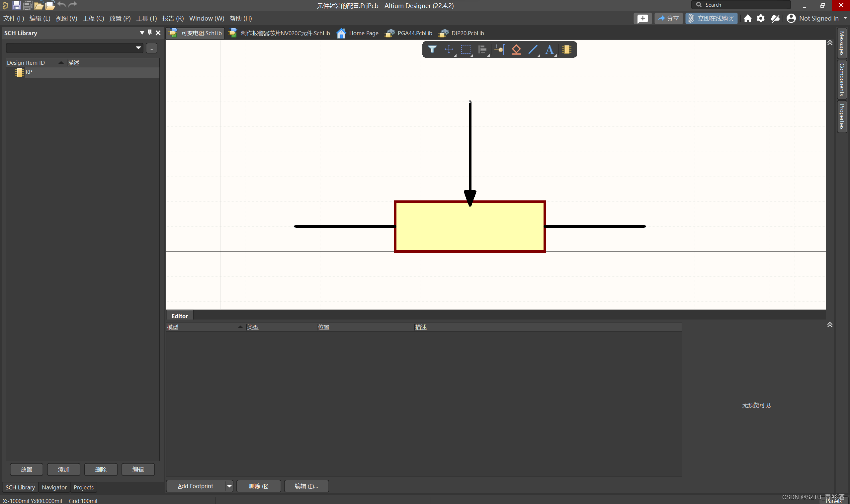Click the selection filter funnel icon
This screenshot has height=504, width=850.
(432, 49)
